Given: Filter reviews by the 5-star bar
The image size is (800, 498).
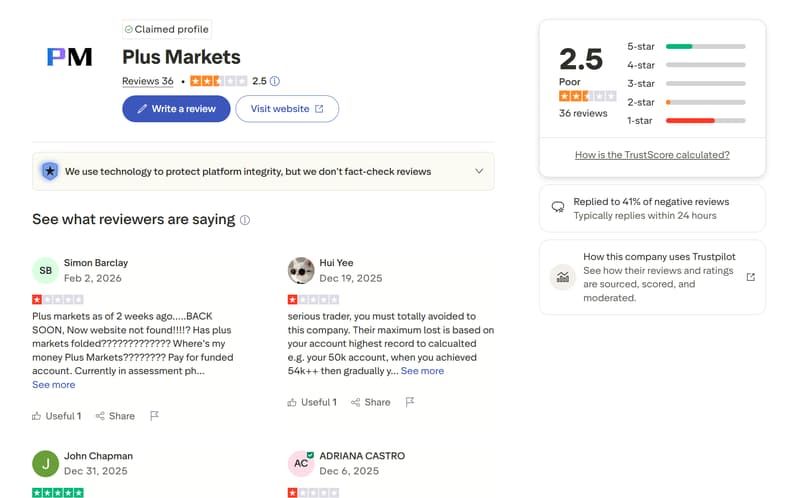Looking at the screenshot, I should (x=686, y=46).
